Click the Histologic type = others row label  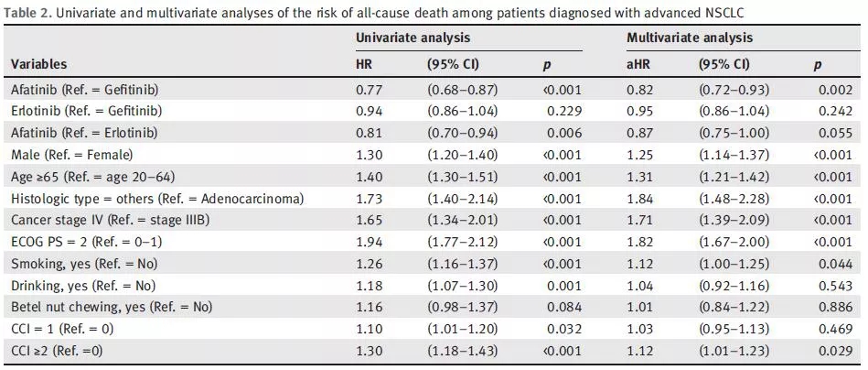[157, 199]
